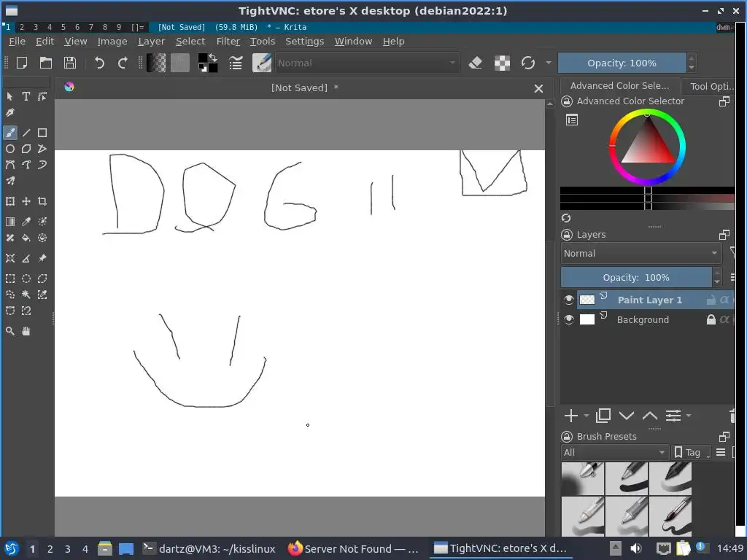Open the brush preset All tag dropdown
Viewport: 747px width, 560px height.
614,452
